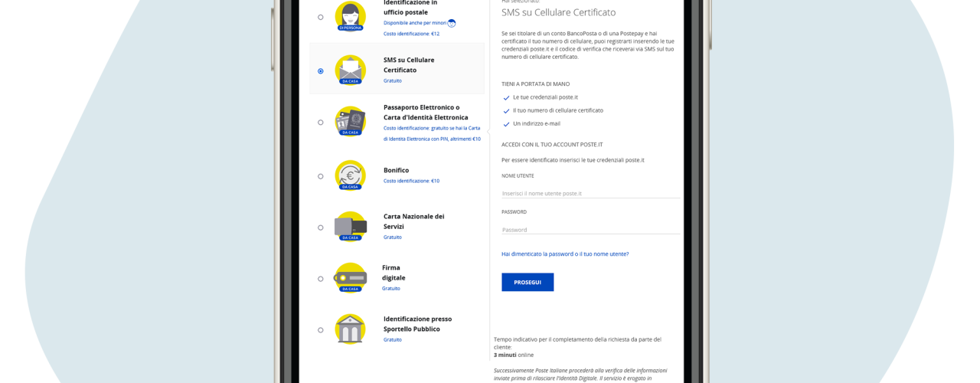Screen dimensions: 980x383
Task: Click the Sportello Pubblico building icon
Action: [350, 329]
